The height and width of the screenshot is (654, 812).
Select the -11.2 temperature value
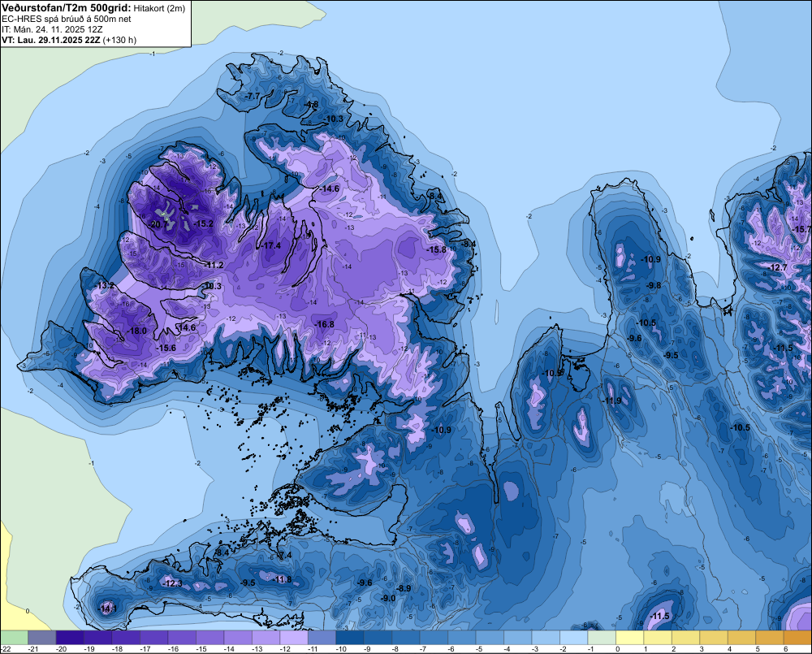click(x=214, y=266)
